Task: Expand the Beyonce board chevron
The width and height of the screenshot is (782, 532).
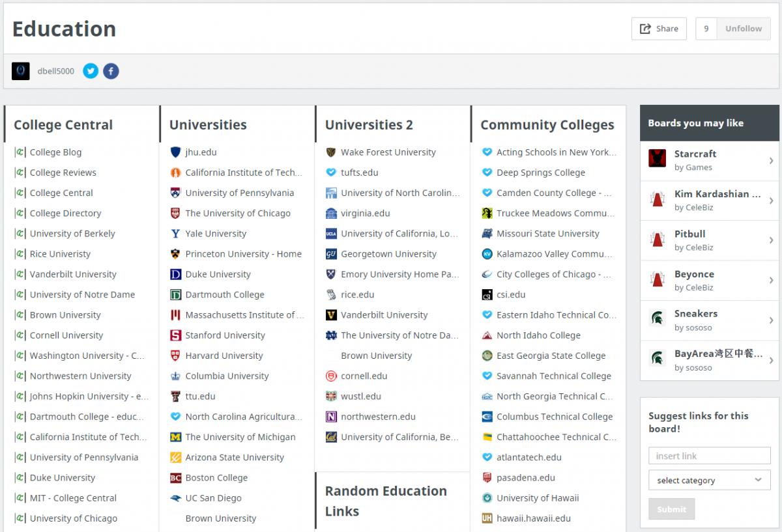Action: (771, 281)
